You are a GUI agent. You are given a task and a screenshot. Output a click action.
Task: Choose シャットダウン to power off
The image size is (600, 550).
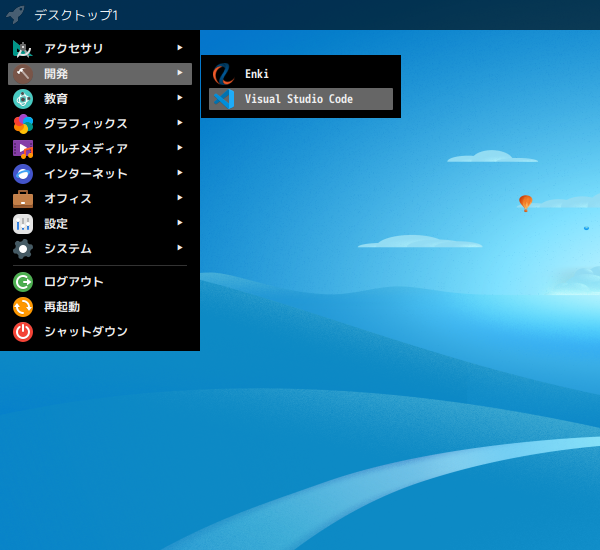pyautogui.click(x=100, y=332)
